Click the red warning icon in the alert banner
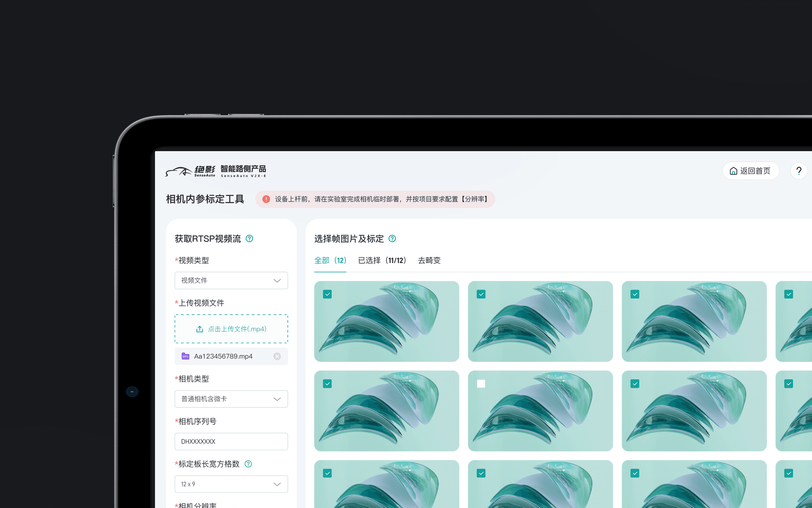Viewport: 812px width, 508px height. click(266, 199)
